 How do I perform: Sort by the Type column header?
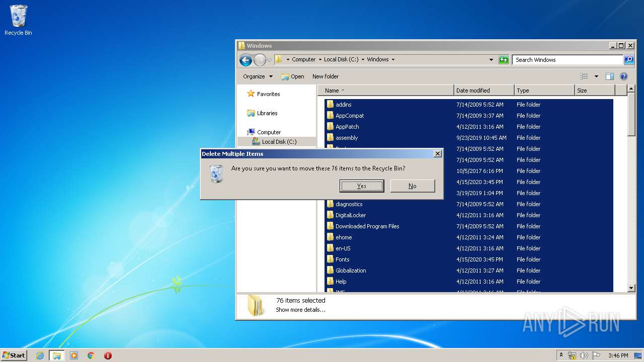click(544, 90)
